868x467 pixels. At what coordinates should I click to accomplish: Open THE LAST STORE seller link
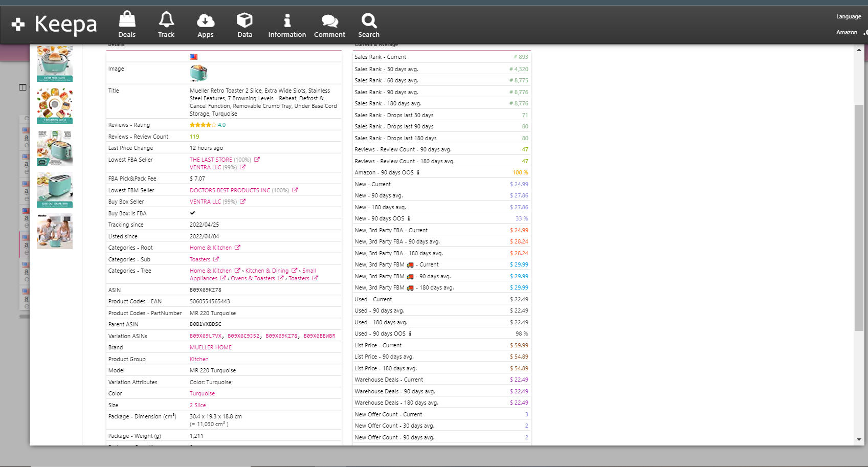click(211, 160)
